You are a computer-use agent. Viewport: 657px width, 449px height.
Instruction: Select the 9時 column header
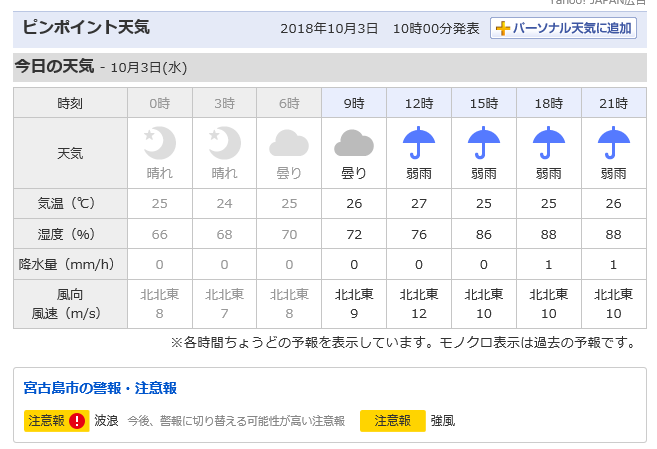click(354, 103)
